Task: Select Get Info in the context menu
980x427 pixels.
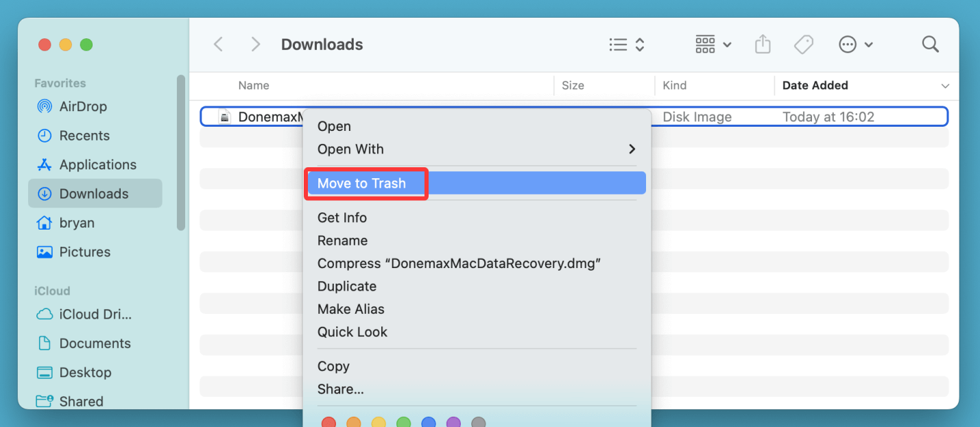Action: tap(342, 217)
